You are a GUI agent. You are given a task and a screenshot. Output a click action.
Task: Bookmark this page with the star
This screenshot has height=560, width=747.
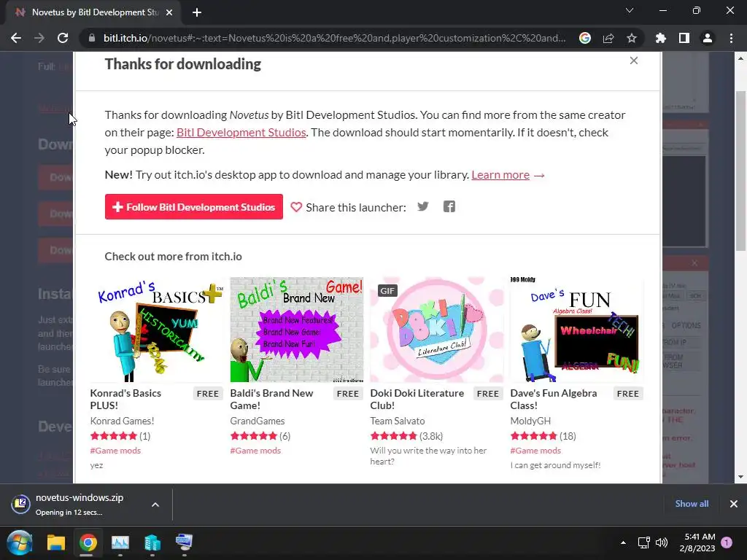(x=632, y=38)
